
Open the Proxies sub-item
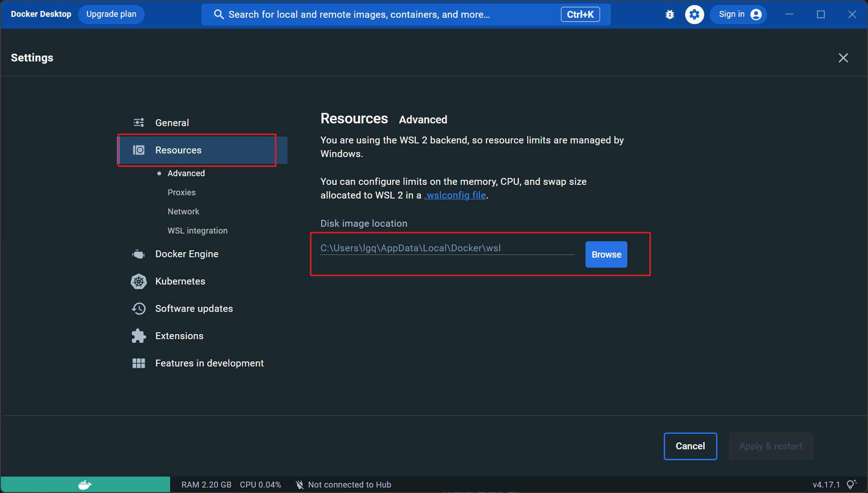tap(182, 193)
